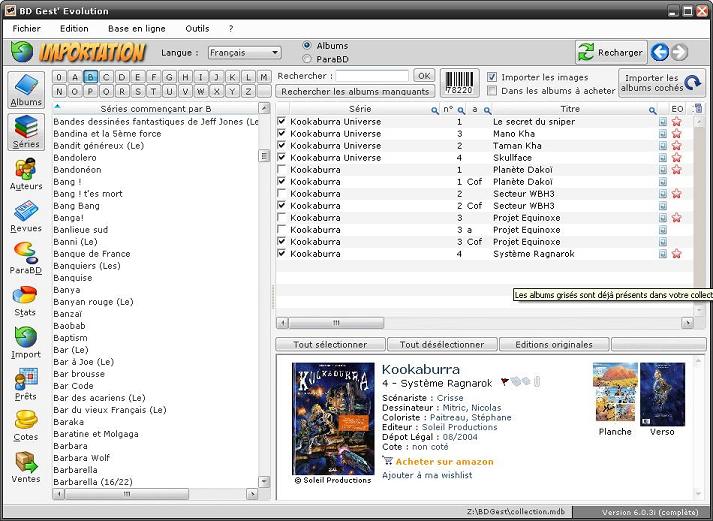Click the red star for Système Ragnarok

click(677, 254)
